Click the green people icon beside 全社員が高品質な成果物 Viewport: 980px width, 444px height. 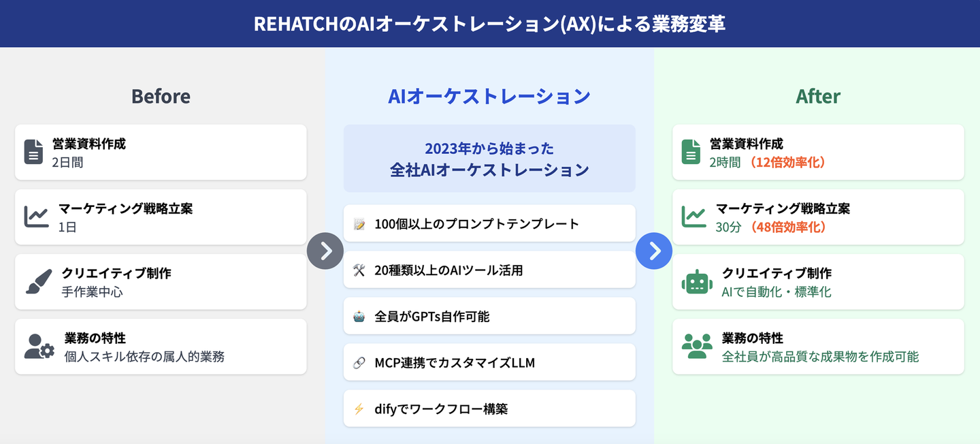tap(696, 346)
